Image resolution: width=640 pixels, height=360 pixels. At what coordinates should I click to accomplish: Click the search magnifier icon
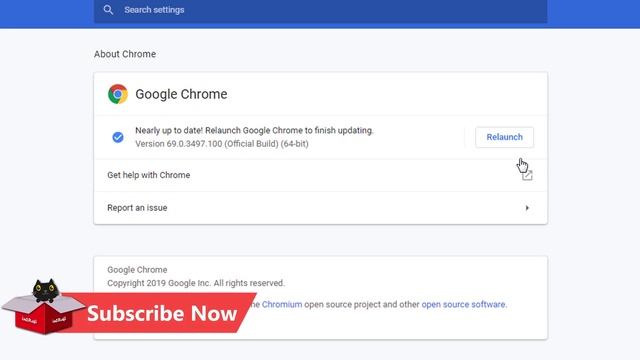point(108,10)
